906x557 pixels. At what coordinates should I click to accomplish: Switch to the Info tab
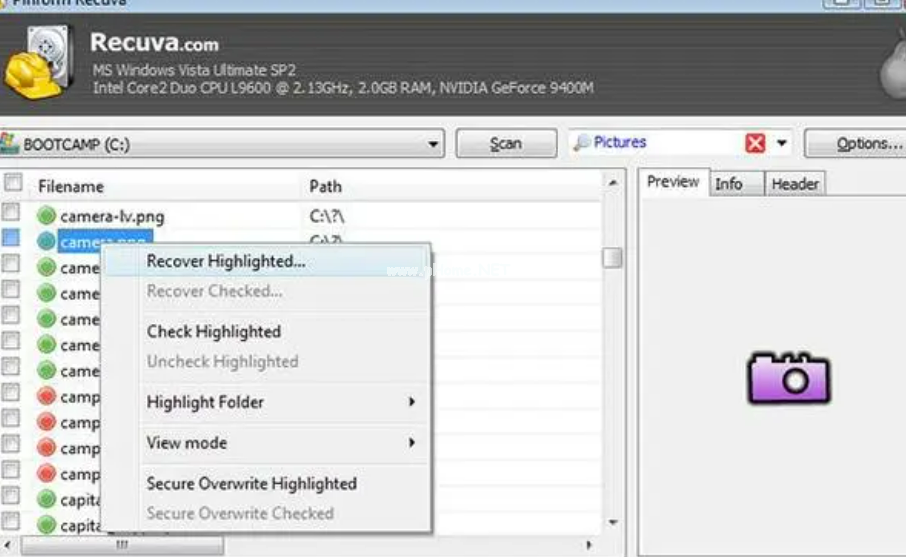pos(728,183)
